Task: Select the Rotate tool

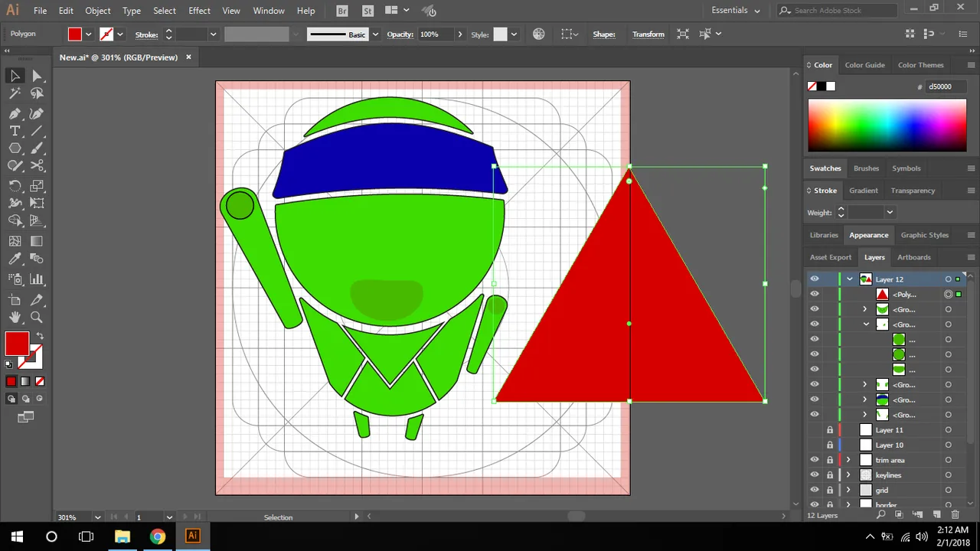Action: (15, 186)
